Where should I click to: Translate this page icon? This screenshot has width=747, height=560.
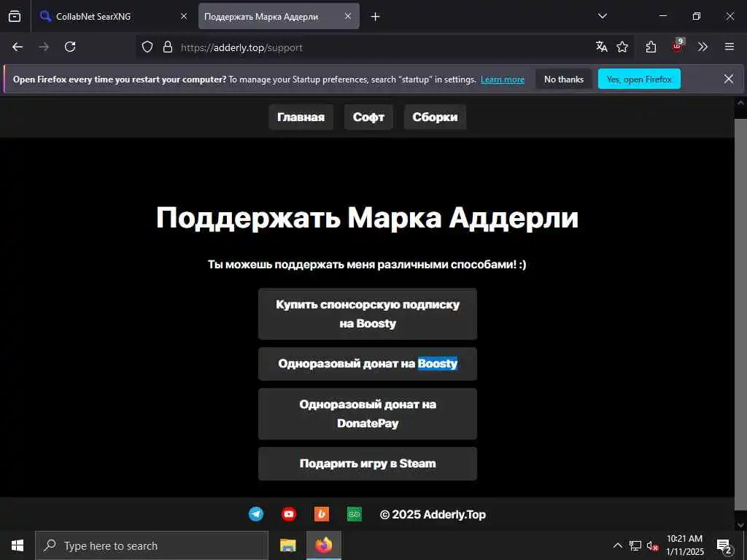tap(602, 47)
